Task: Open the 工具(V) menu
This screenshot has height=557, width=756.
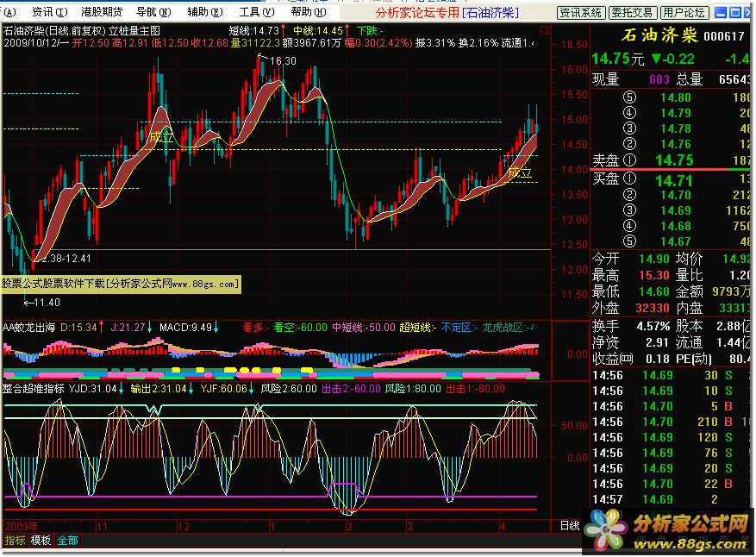Action: tap(257, 12)
